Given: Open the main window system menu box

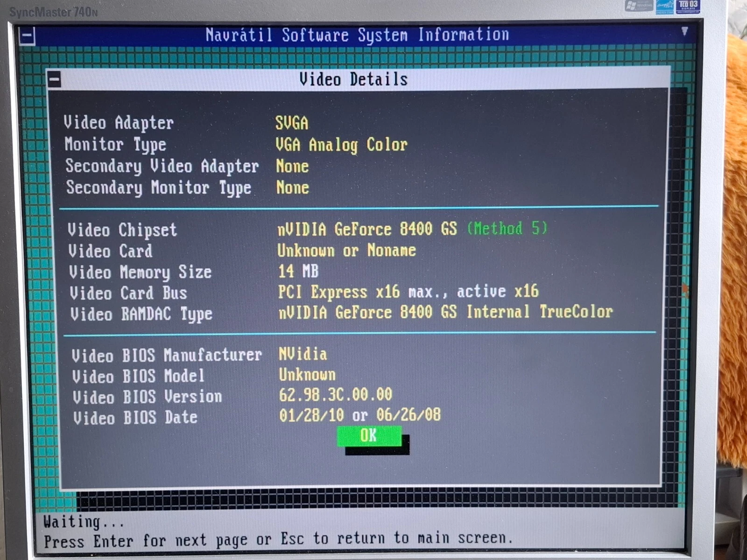Looking at the screenshot, I should tap(27, 36).
